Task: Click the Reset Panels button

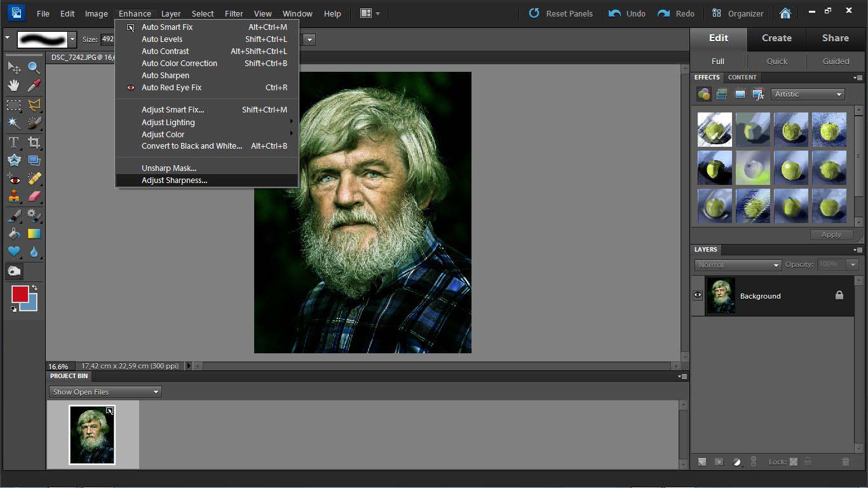Action: [561, 13]
